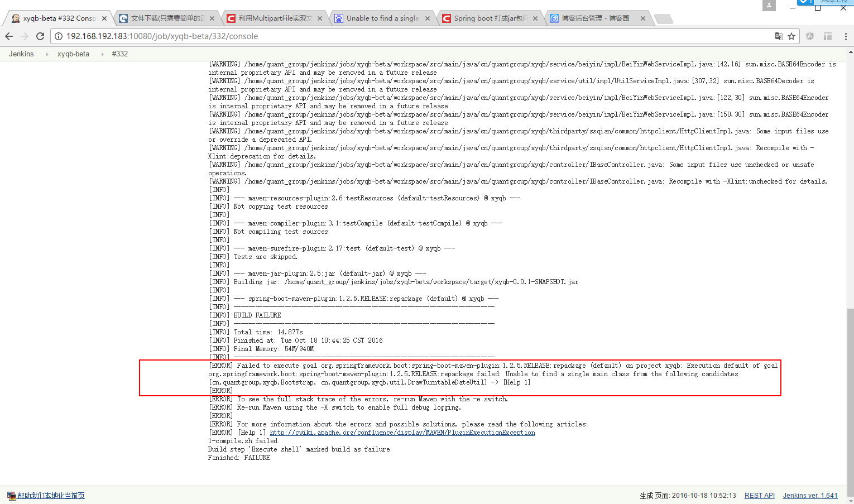Click the '1-compile.sh failed' line
Image resolution: width=854 pixels, height=504 pixels.
click(243, 441)
